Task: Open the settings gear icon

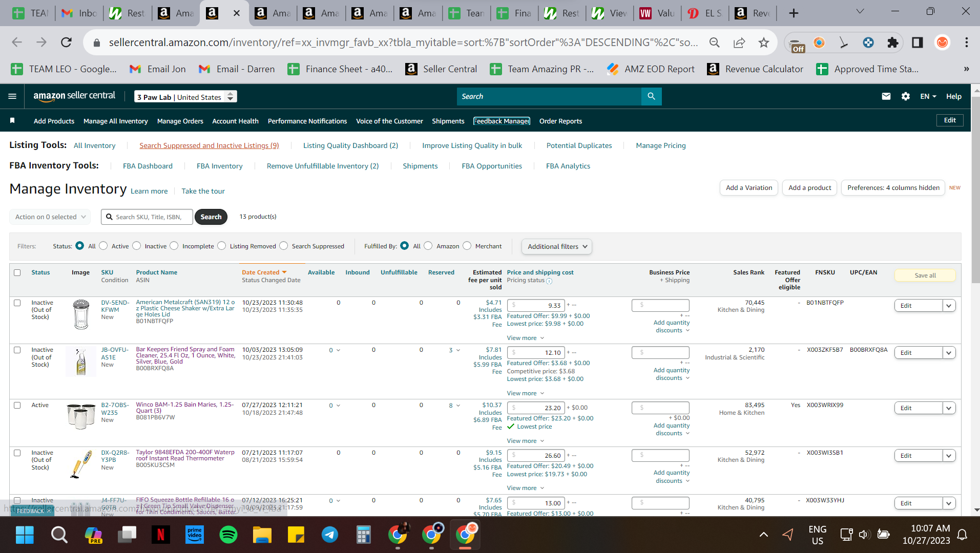Action: click(x=906, y=96)
